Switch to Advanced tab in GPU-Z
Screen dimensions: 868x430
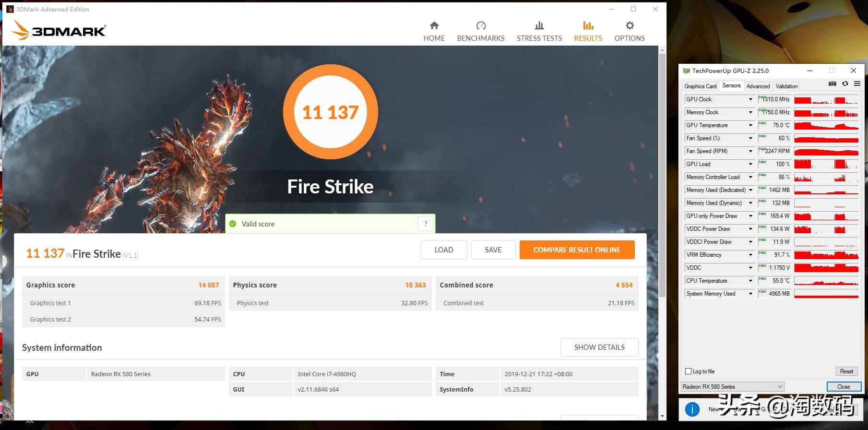click(x=758, y=86)
